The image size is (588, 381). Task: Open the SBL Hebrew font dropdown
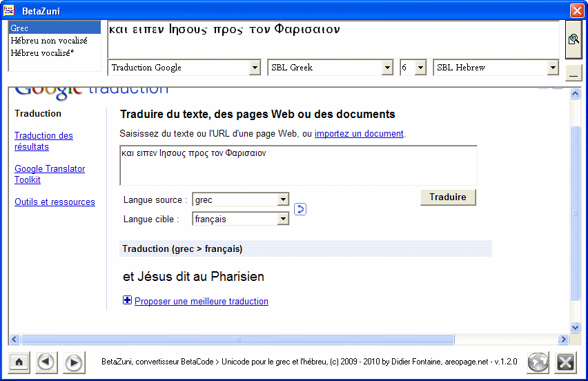tap(553, 68)
